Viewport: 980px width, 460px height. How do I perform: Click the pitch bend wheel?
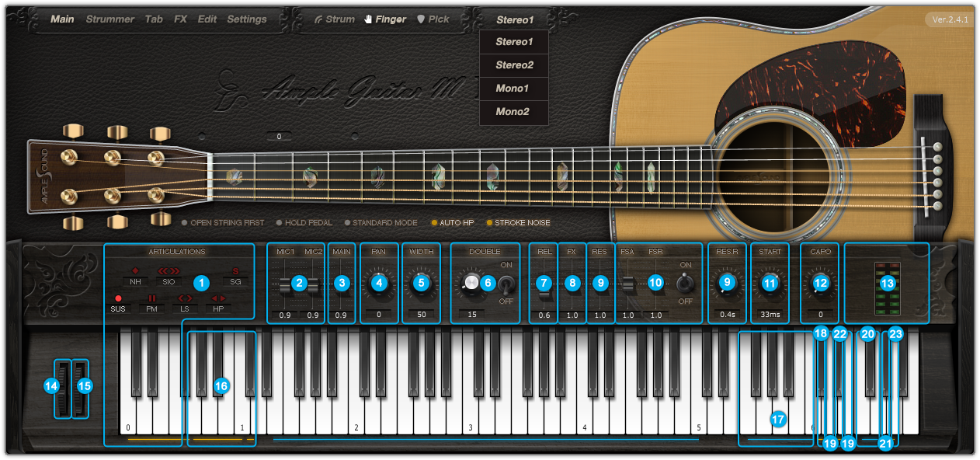tap(61, 389)
